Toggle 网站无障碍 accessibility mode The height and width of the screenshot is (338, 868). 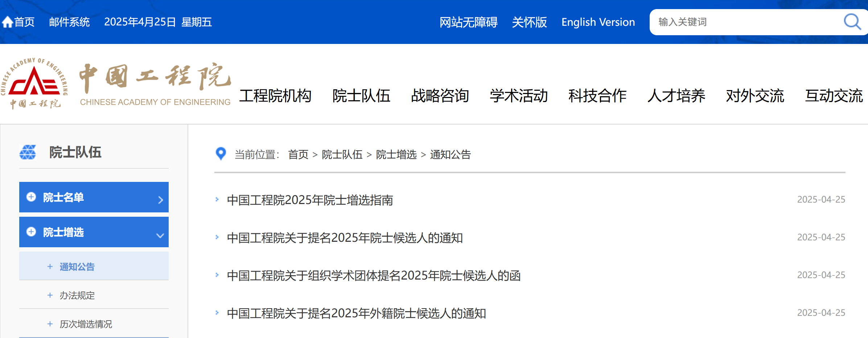coord(468,22)
